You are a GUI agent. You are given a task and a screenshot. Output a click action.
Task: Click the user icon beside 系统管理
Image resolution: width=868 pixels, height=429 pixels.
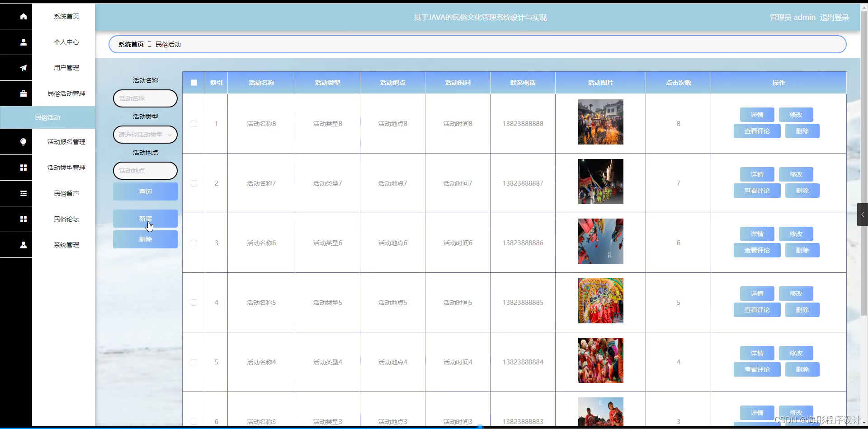pyautogui.click(x=24, y=245)
